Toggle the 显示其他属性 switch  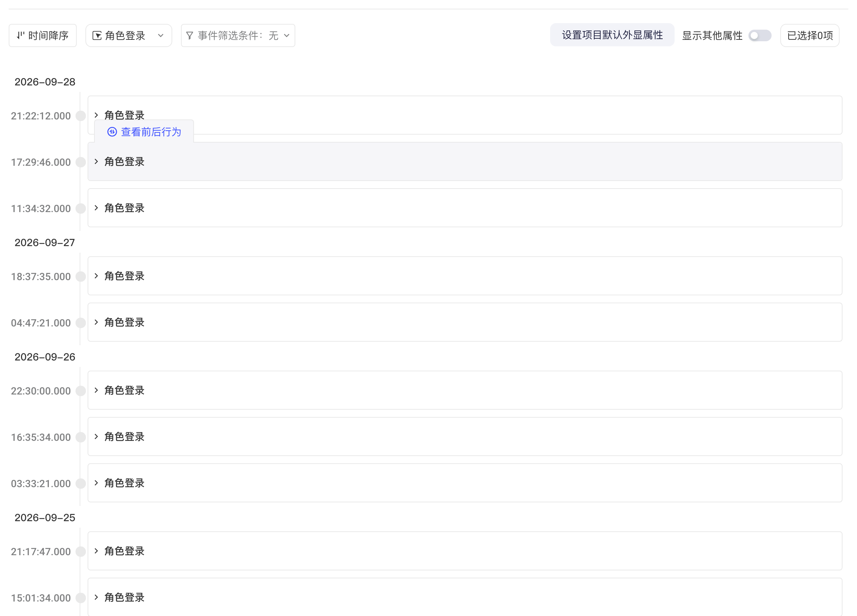[x=760, y=35]
